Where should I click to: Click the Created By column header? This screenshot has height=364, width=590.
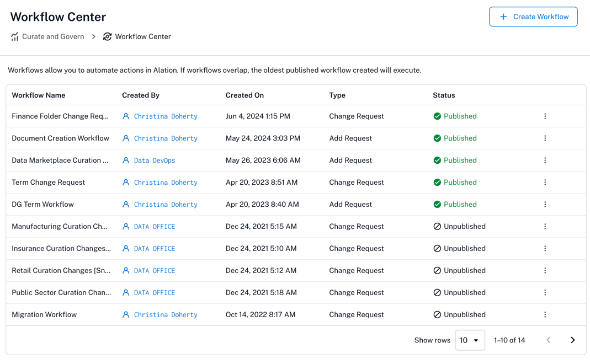point(141,95)
